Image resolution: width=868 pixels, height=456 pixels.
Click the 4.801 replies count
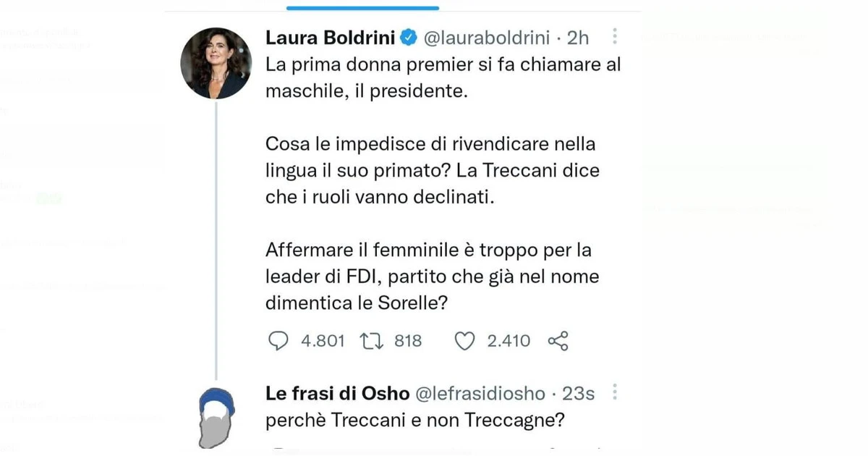[323, 341]
